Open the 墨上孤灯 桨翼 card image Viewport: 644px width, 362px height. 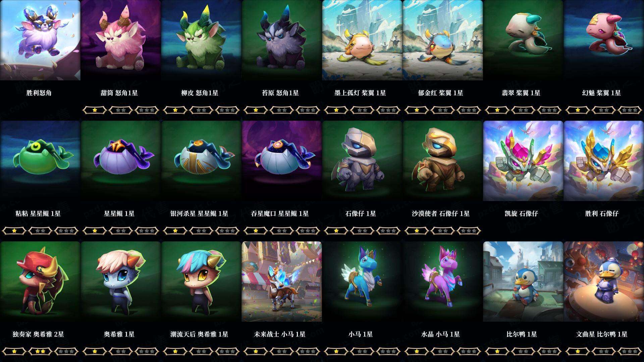(362, 40)
